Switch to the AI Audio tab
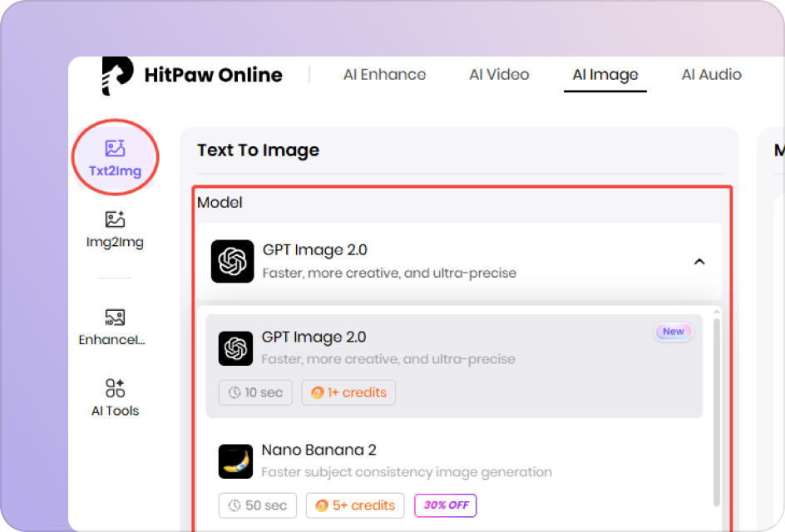785x532 pixels. [712, 75]
